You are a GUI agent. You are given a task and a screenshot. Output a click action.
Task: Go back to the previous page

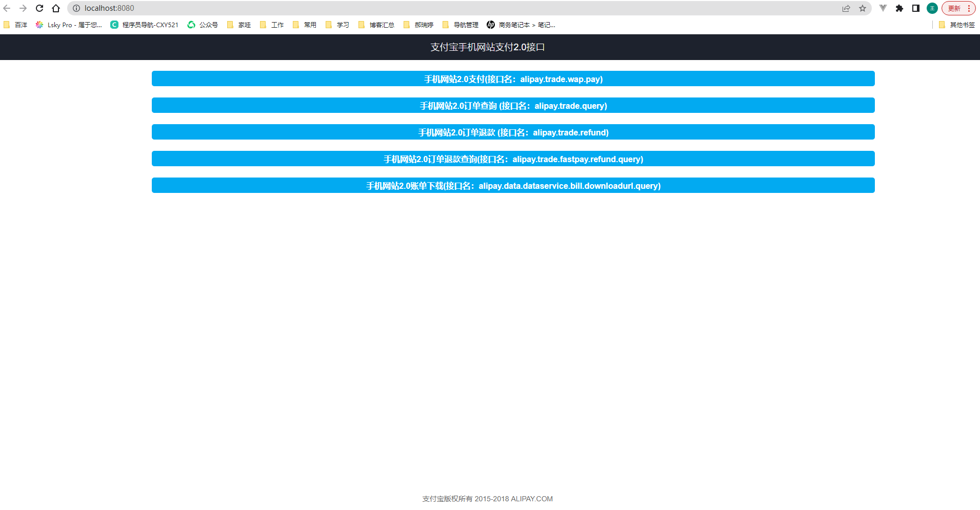tap(7, 8)
